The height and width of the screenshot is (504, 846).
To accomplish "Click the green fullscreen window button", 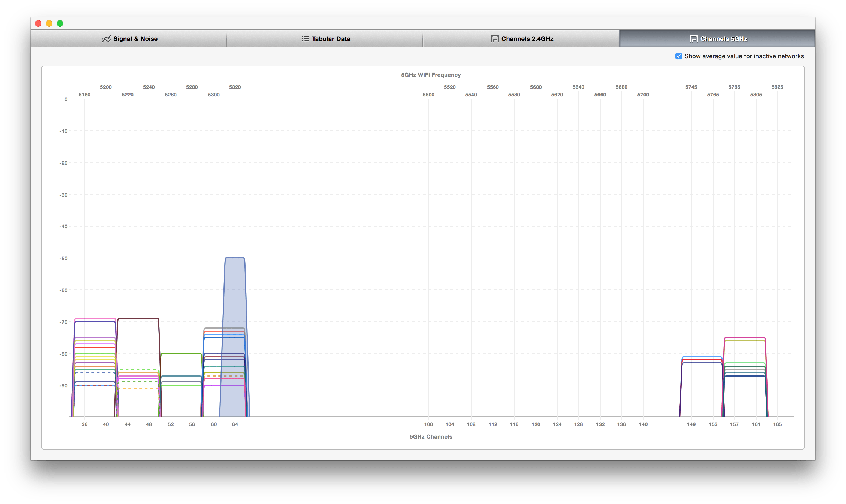I will 60,23.
